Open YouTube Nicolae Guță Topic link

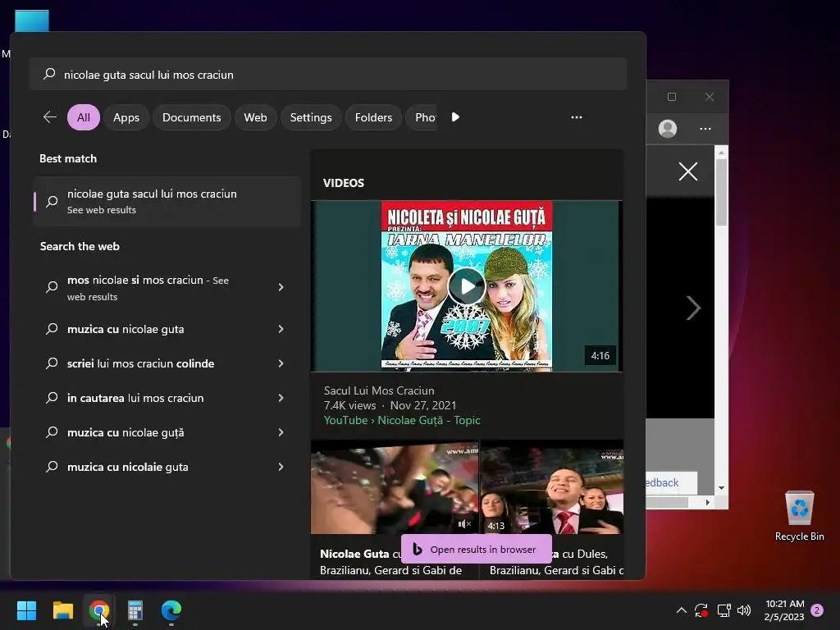(402, 421)
